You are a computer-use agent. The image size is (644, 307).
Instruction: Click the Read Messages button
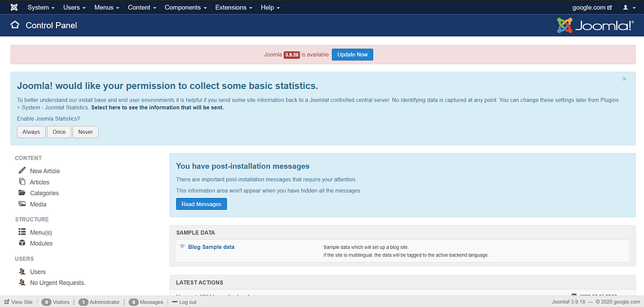(x=201, y=204)
